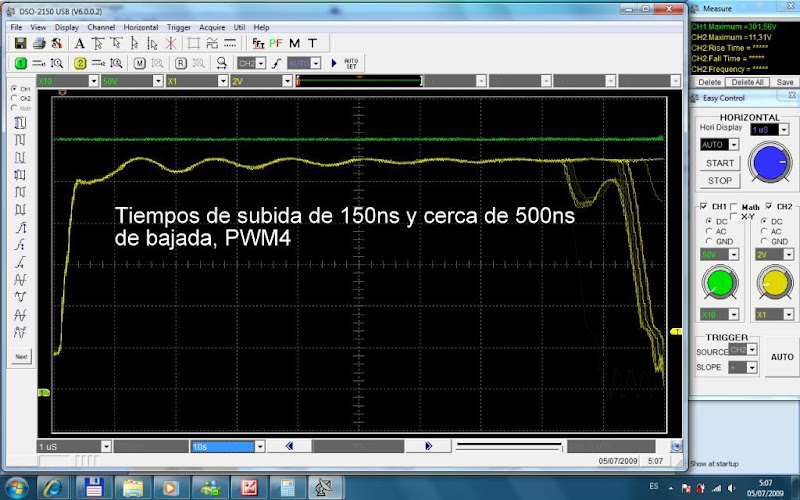The image size is (800, 500).
Task: Click the rectangle frame display icon
Action: pos(193,43)
